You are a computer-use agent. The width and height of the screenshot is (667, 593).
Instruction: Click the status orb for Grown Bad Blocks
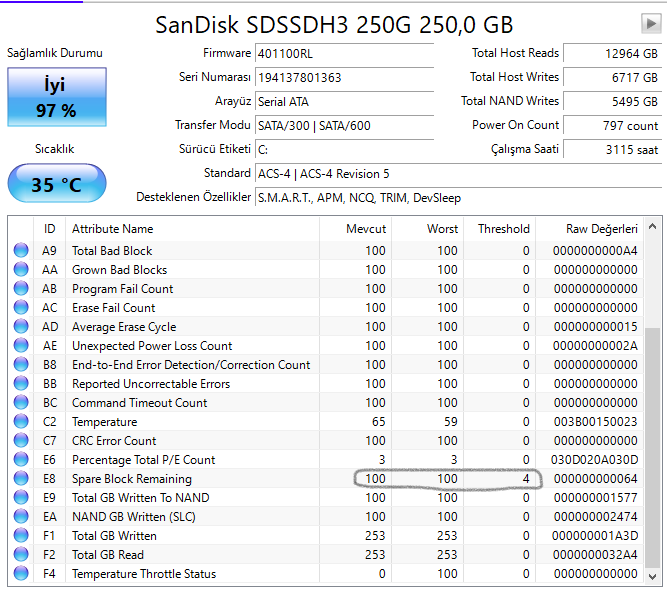21,270
